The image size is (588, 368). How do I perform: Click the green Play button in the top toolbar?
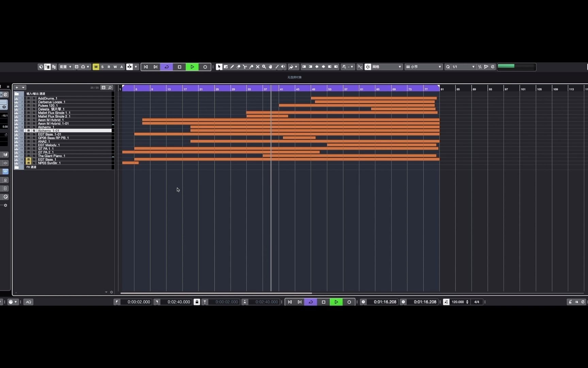[x=192, y=67]
